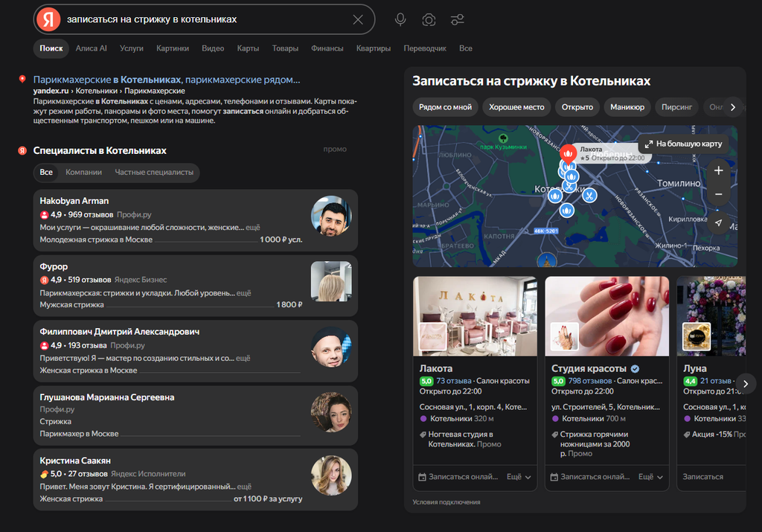Open Студия красоты 798 отзывов link
This screenshot has height=532, width=762.
pyautogui.click(x=589, y=381)
